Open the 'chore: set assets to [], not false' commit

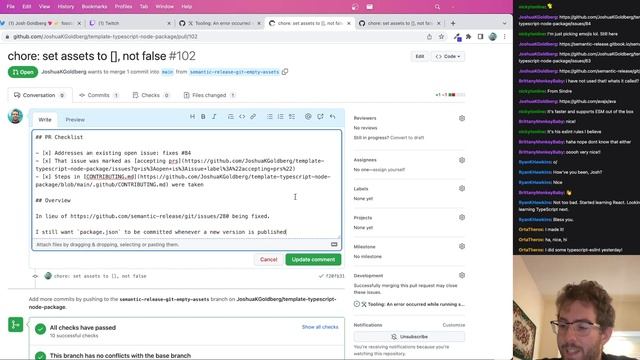point(100,276)
